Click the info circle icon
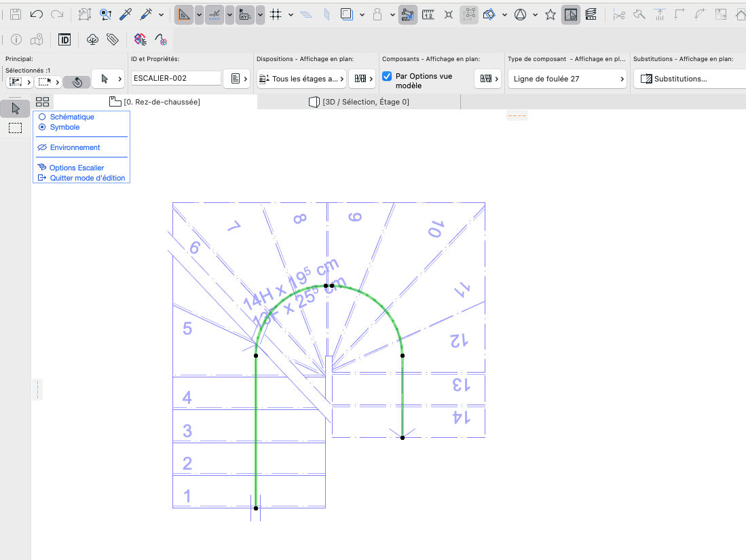 pos(16,39)
